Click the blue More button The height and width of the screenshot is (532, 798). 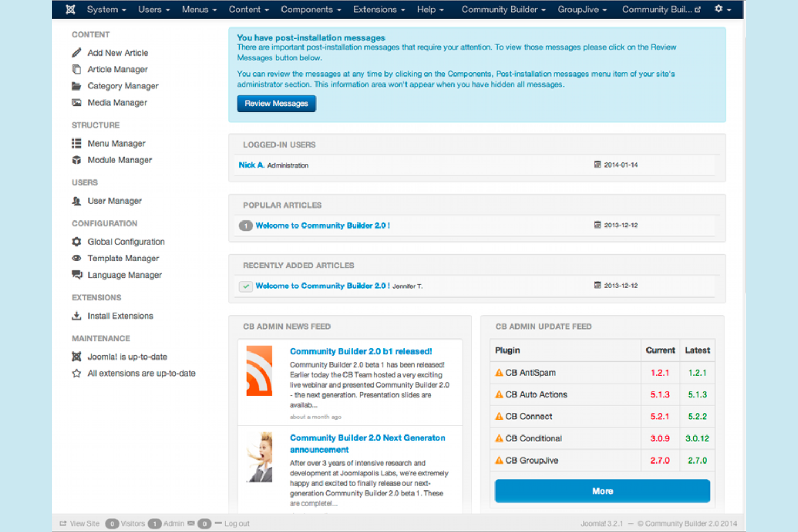click(602, 491)
